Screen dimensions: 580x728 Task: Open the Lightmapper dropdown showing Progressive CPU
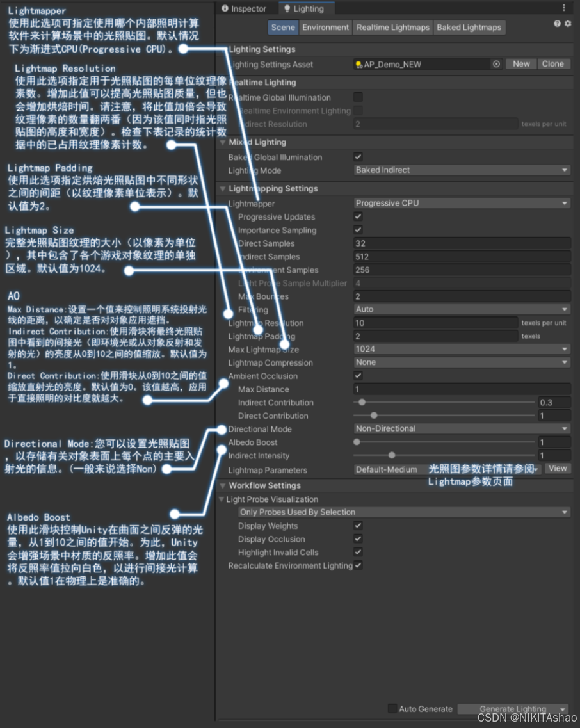pos(460,203)
